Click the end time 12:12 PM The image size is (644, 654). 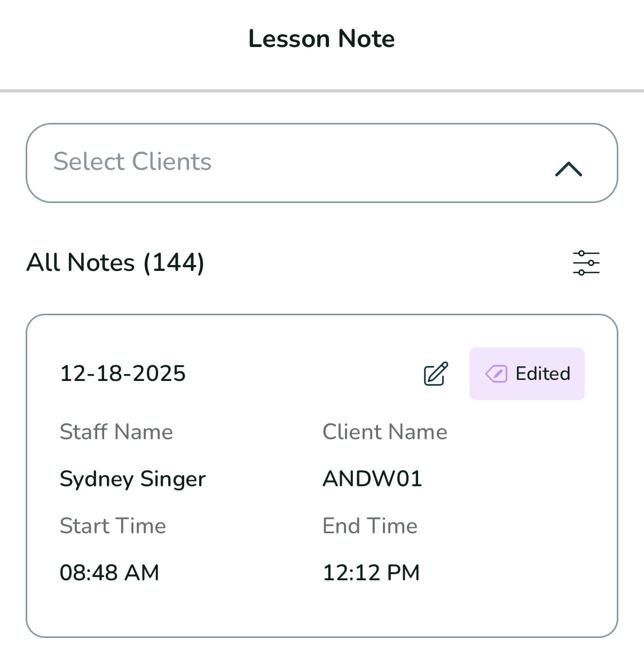[x=371, y=573]
